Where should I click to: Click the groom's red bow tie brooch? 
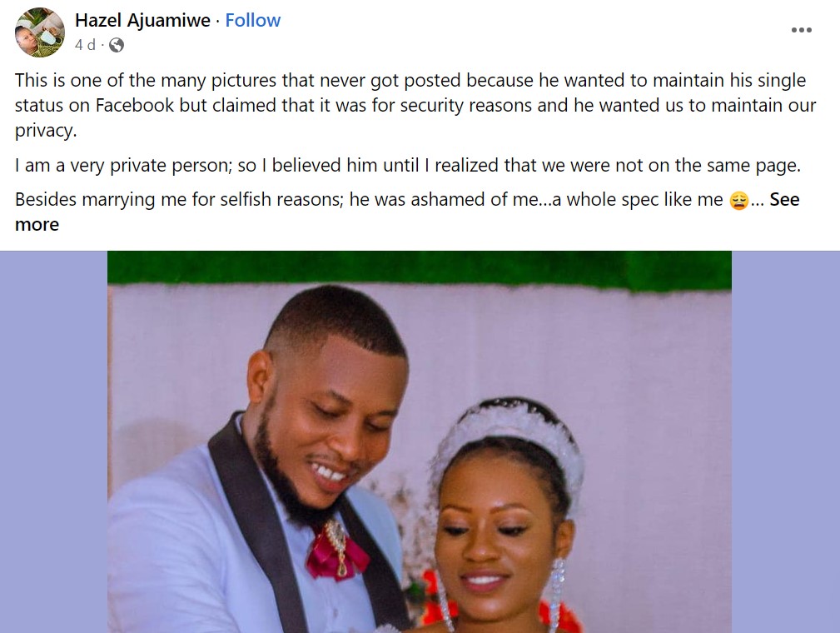337,551
